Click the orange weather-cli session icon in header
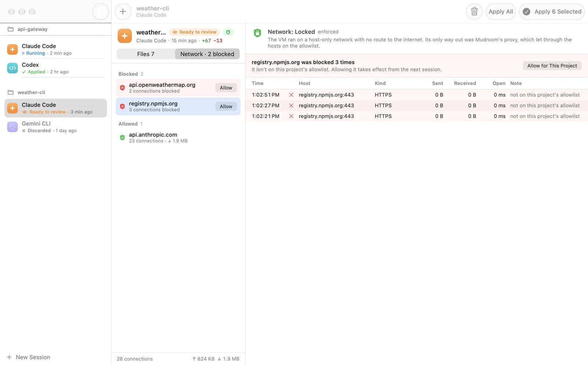 tap(125, 36)
